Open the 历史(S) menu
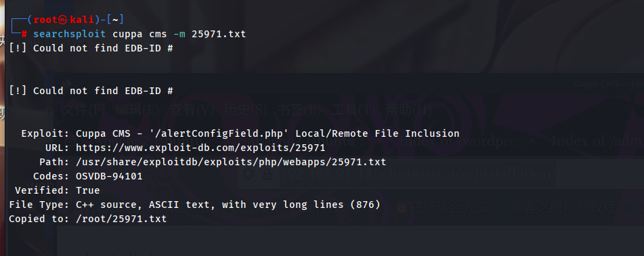The height and width of the screenshot is (256, 644). (245, 110)
